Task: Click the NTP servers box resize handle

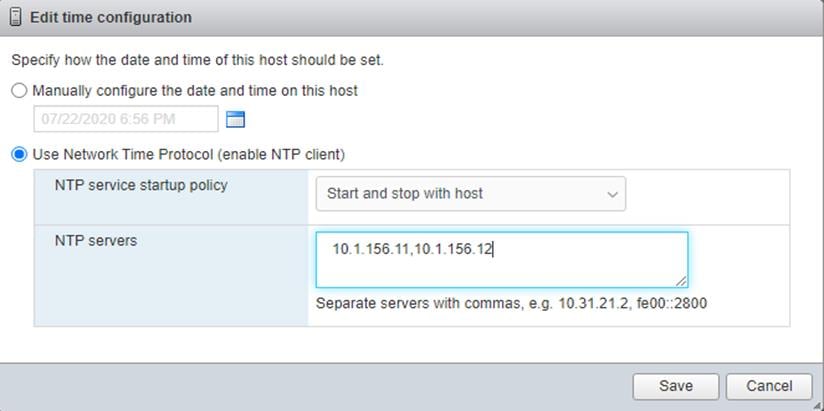Action: point(681,281)
